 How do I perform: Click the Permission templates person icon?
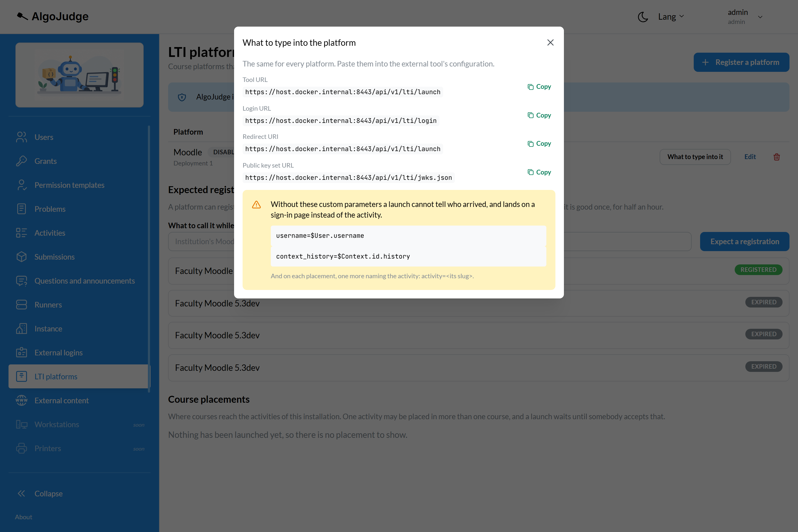click(x=21, y=185)
